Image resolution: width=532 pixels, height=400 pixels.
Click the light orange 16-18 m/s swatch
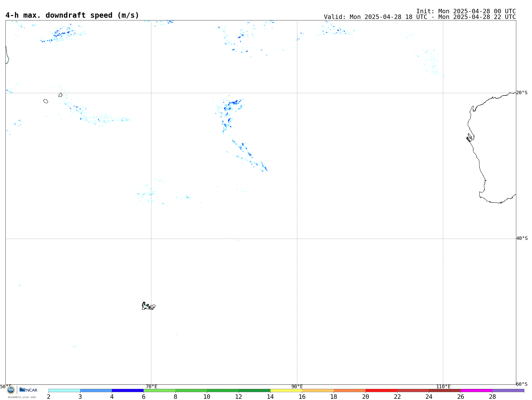coord(318,390)
